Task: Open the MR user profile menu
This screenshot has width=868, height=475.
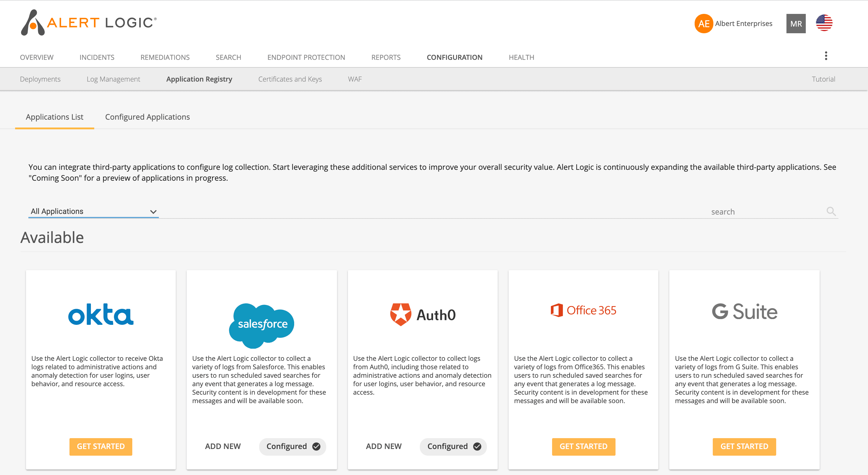Action: [796, 24]
